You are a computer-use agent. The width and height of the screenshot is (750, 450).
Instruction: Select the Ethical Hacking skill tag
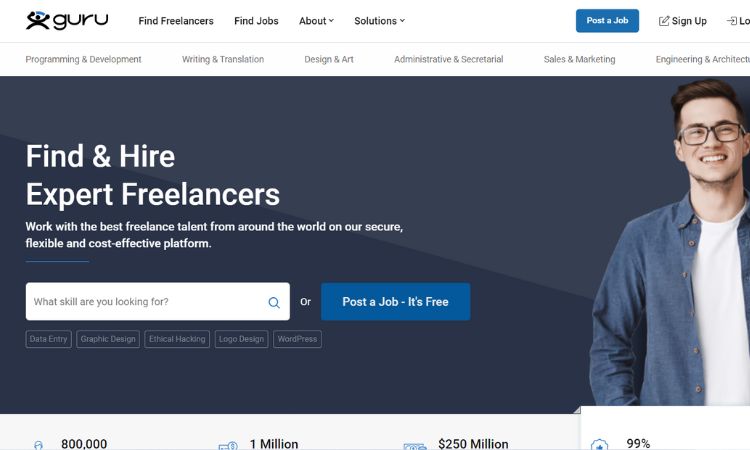click(x=177, y=339)
